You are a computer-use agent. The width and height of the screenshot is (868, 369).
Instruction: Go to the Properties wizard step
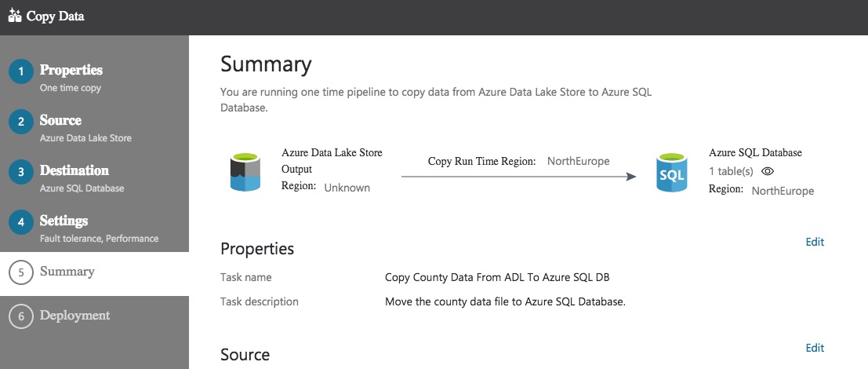[x=71, y=71]
